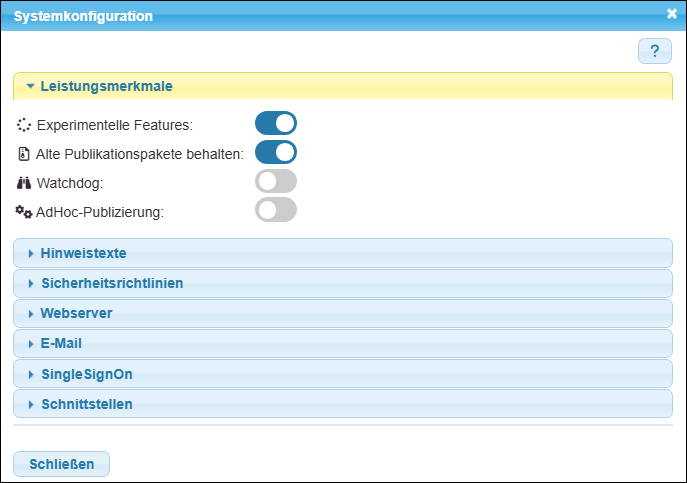Click the Systemkonfiguration title text

[83, 16]
